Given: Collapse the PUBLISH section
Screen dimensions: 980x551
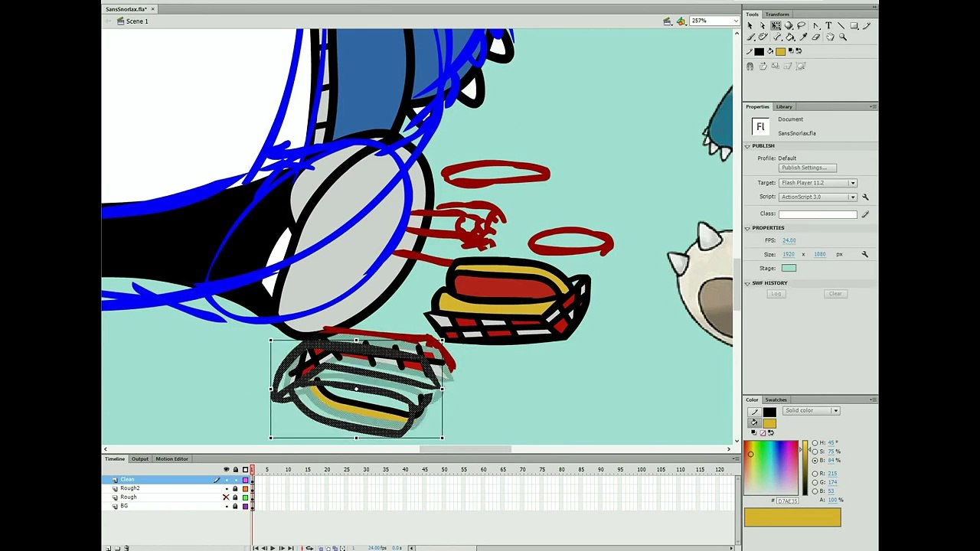Looking at the screenshot, I should 747,145.
